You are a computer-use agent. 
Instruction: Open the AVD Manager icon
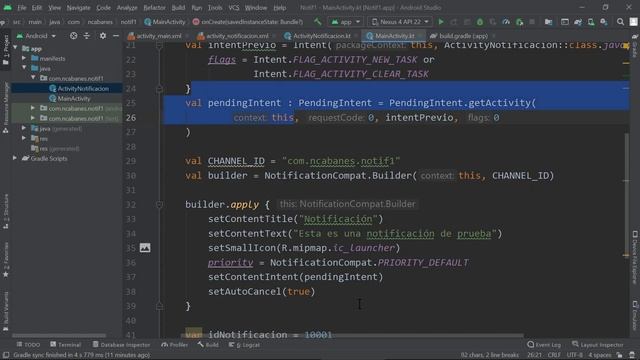591,22
